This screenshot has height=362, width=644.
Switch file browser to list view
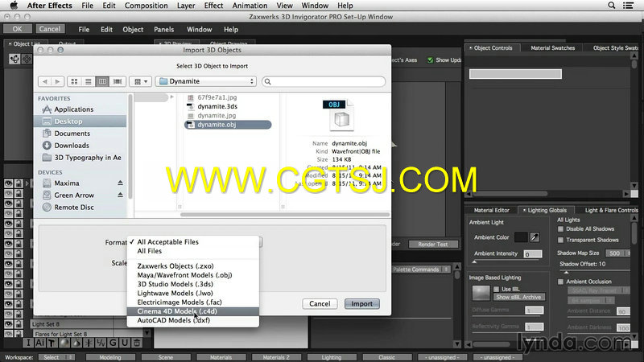89,82
